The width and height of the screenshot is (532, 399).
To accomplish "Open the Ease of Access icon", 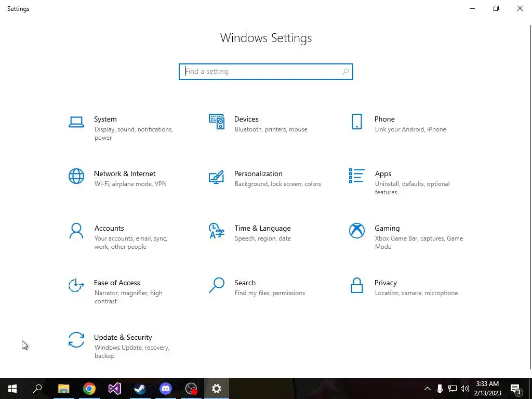I will (76, 285).
